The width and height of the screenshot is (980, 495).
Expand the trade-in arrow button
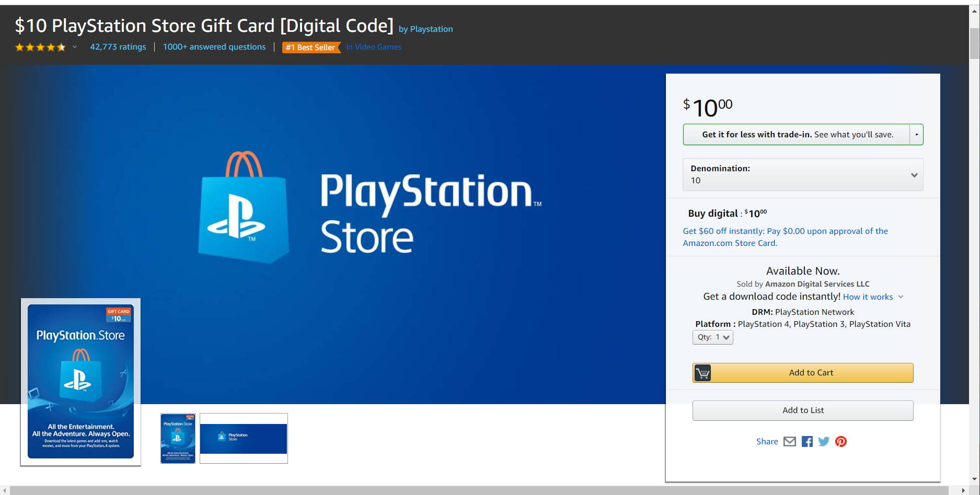916,135
